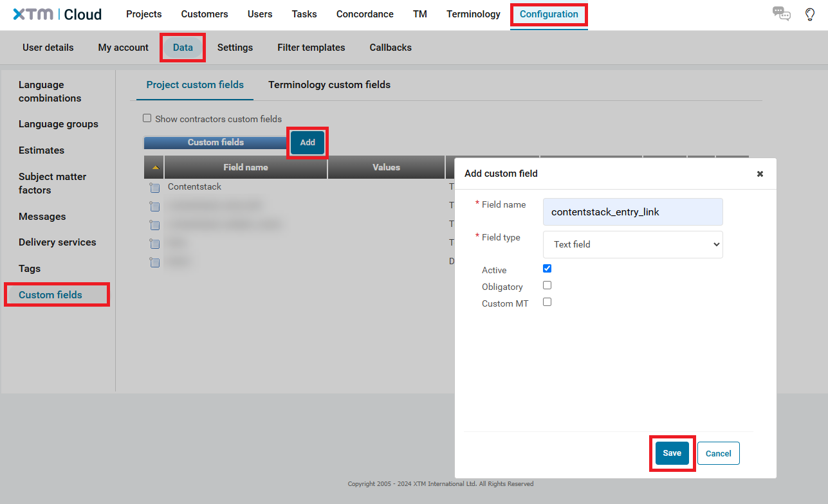
Task: Click the Save button
Action: [x=672, y=453]
